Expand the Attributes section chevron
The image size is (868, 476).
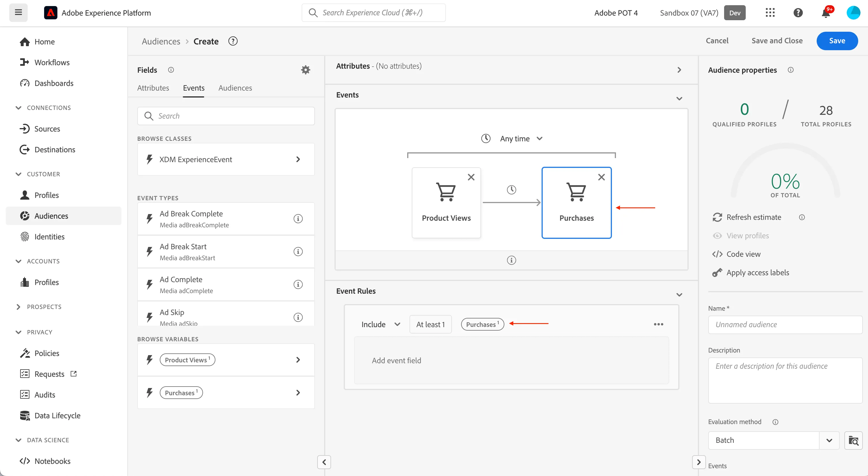pyautogui.click(x=679, y=70)
